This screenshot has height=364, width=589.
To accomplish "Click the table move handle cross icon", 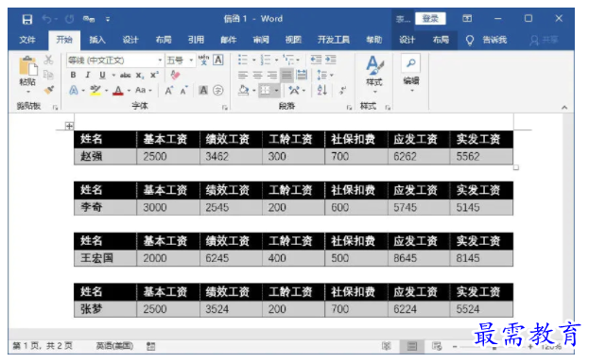I will 69,126.
